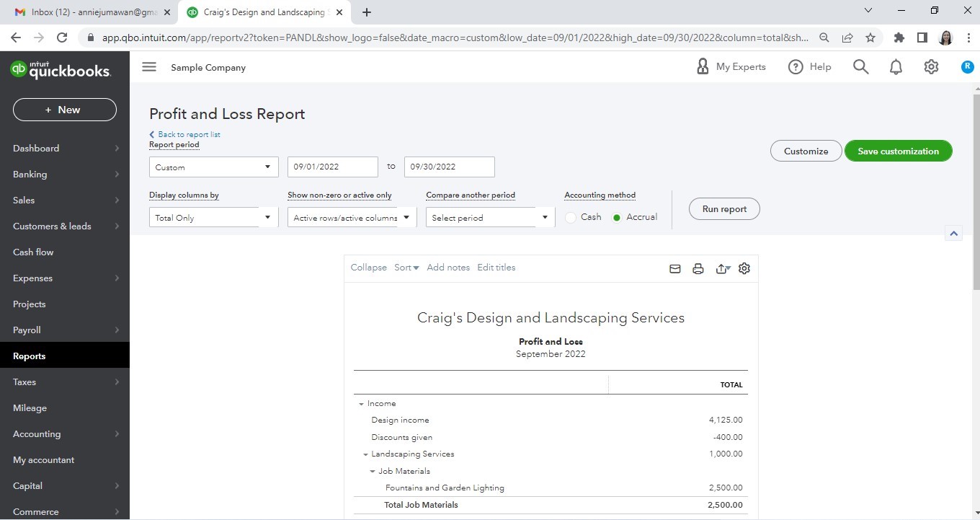Click Save customization

[x=898, y=151]
